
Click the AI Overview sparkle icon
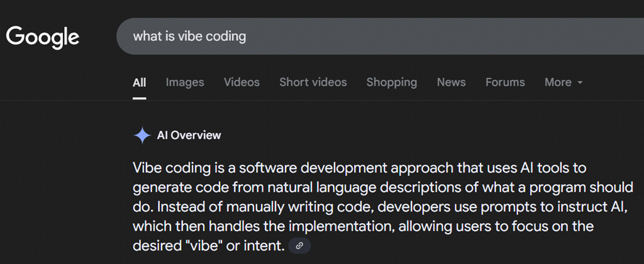(x=143, y=135)
